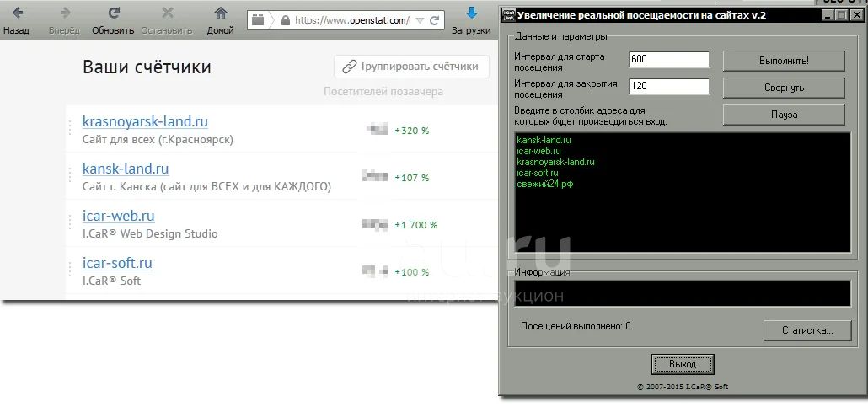This screenshot has width=868, height=407.
Task: Click the Выполнить! button
Action: [784, 61]
